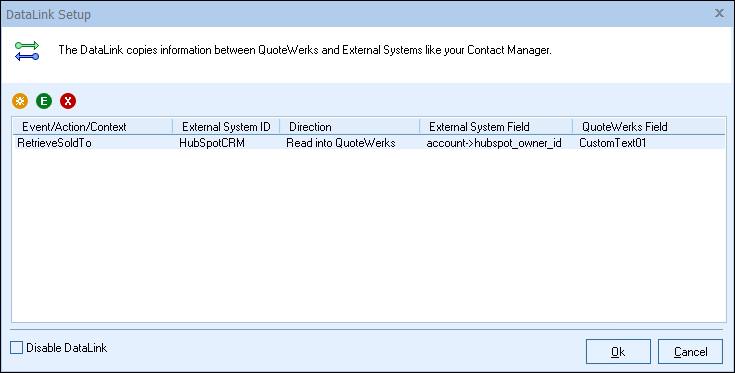735x373 pixels.
Task: Click the Direction column header
Action: [x=350, y=127]
